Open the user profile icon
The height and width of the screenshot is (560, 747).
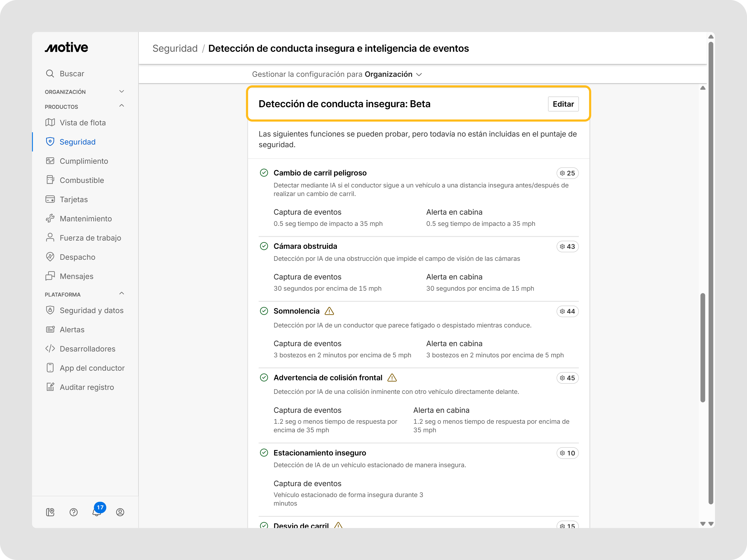pyautogui.click(x=120, y=512)
